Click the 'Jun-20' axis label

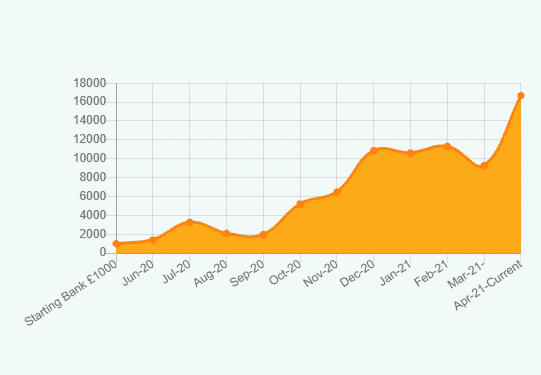click(138, 273)
